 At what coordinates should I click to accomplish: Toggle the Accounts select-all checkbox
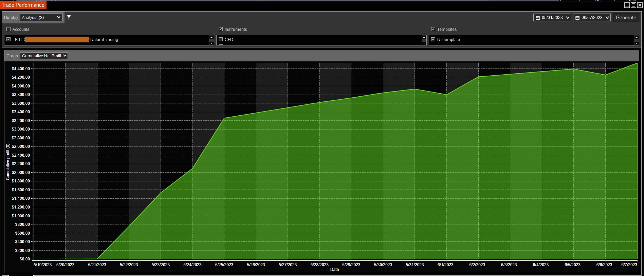coord(9,29)
